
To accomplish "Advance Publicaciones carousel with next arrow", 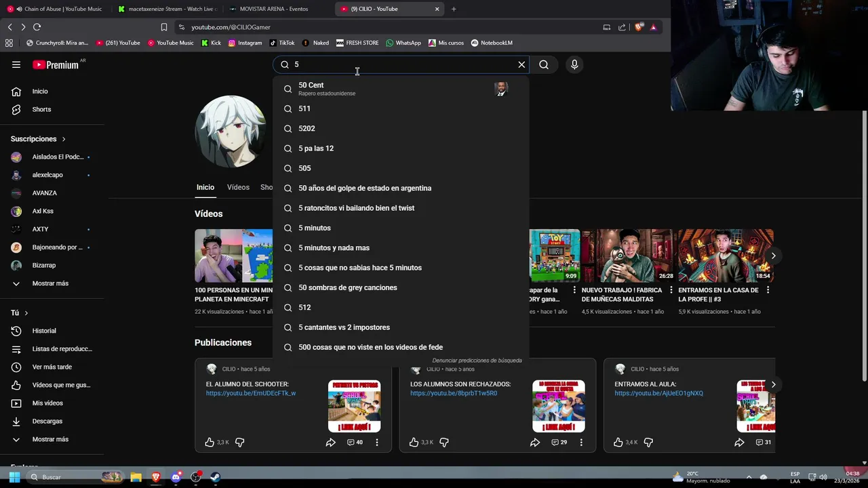I will tap(773, 384).
